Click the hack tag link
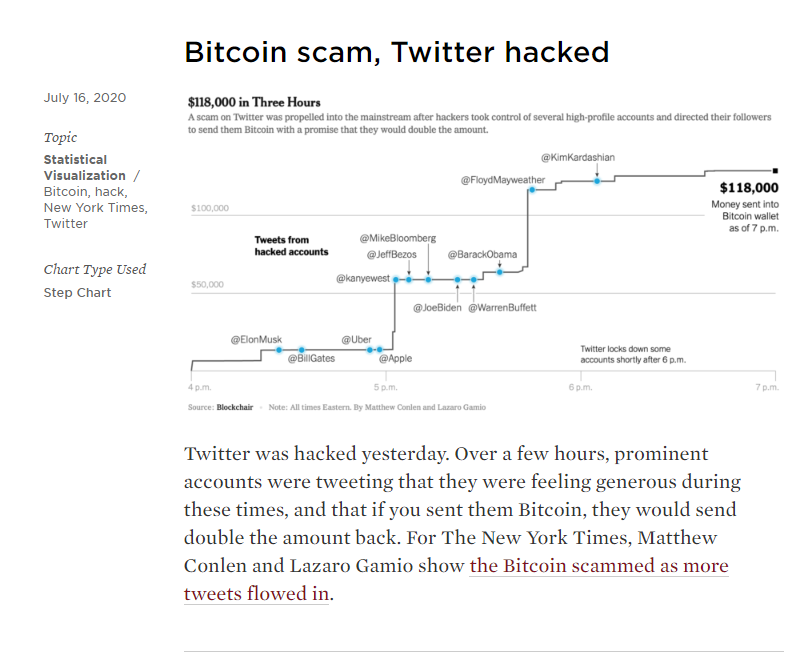This screenshot has width=809, height=652. pyautogui.click(x=110, y=192)
